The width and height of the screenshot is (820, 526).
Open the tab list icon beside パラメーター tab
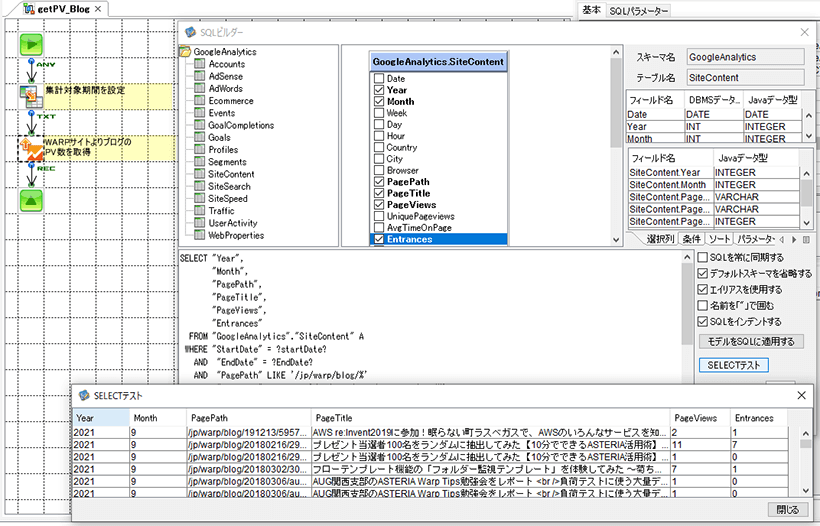(806, 239)
